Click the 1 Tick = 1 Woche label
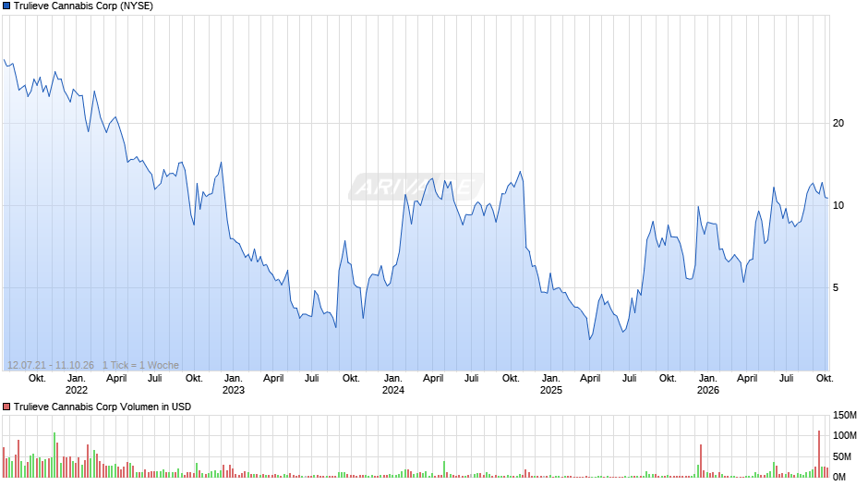This screenshot has width=868, height=486. point(140,365)
